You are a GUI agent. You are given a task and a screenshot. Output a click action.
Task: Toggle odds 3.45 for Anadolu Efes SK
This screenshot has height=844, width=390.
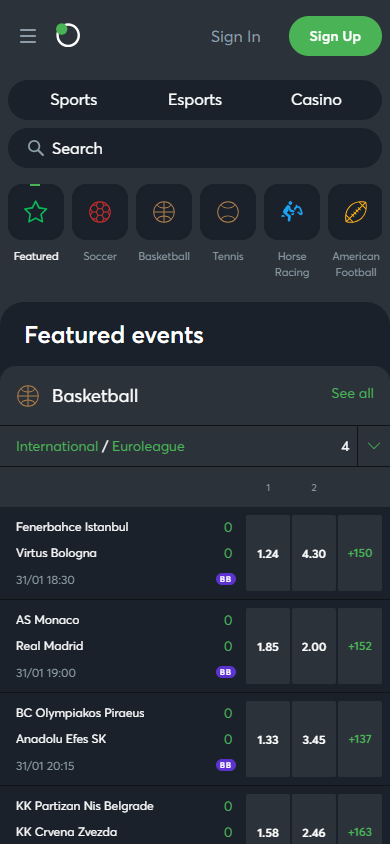click(314, 739)
